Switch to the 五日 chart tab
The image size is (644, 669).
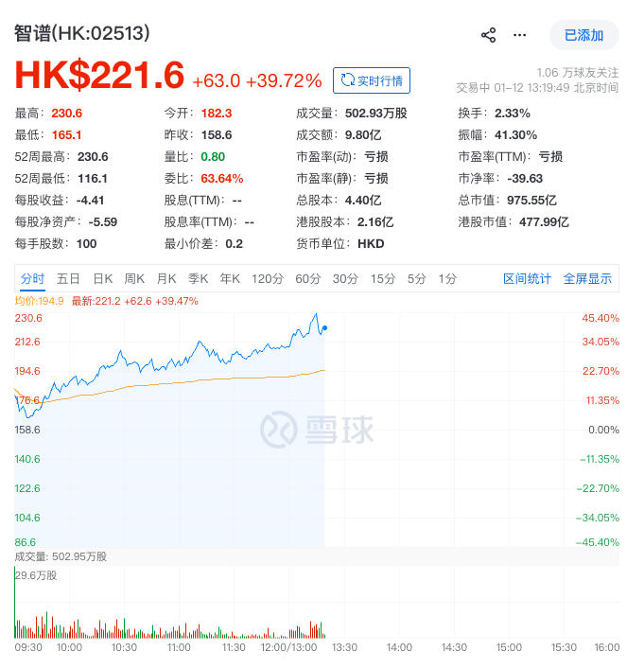coord(68,278)
